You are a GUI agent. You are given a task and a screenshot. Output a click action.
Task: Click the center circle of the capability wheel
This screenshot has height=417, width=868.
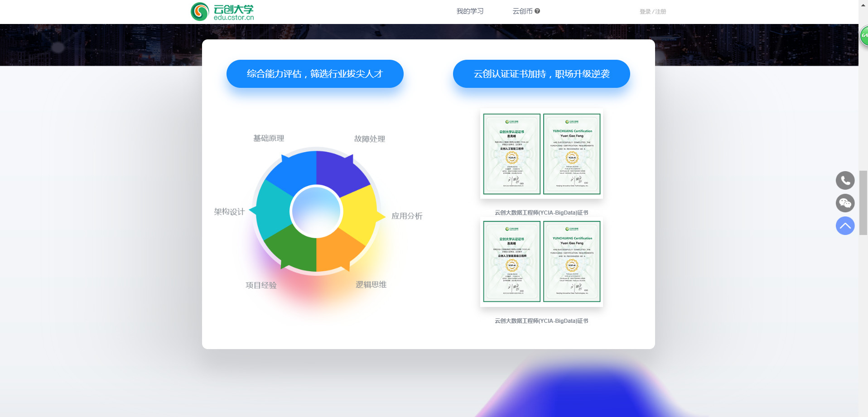pos(317,209)
